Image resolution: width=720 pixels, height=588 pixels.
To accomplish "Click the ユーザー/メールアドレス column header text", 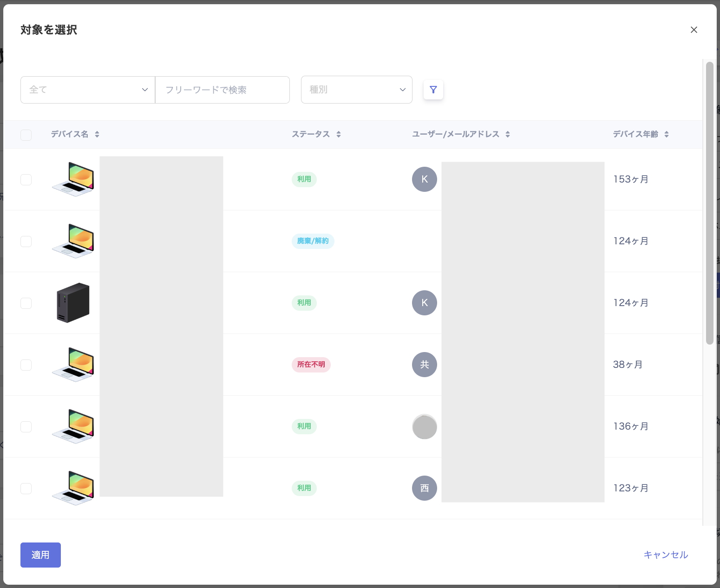I will pos(456,134).
